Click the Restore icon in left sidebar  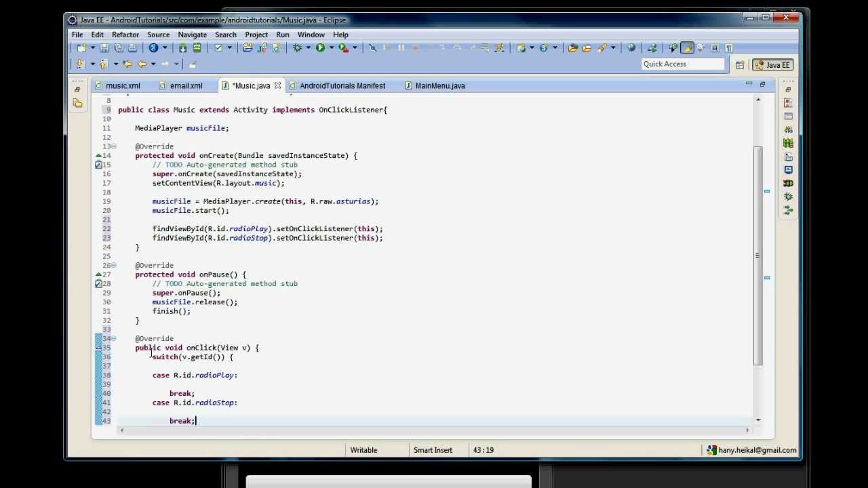pyautogui.click(x=77, y=89)
